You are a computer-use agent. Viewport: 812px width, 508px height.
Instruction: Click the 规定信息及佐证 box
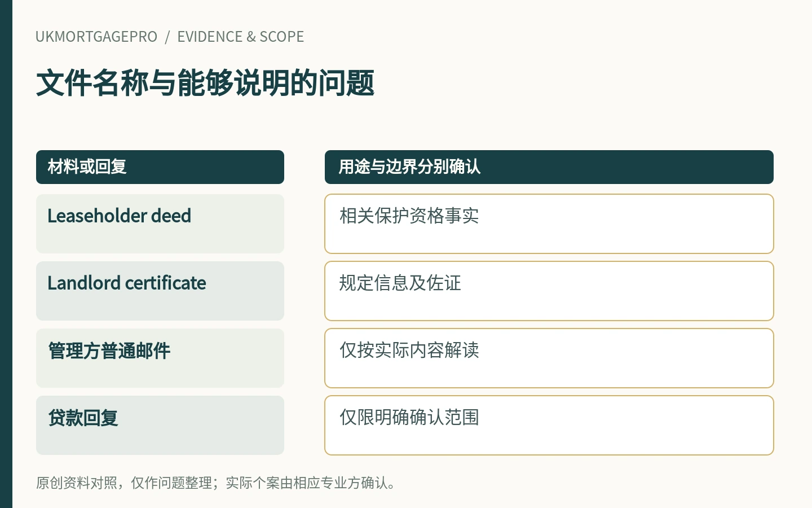pos(549,291)
